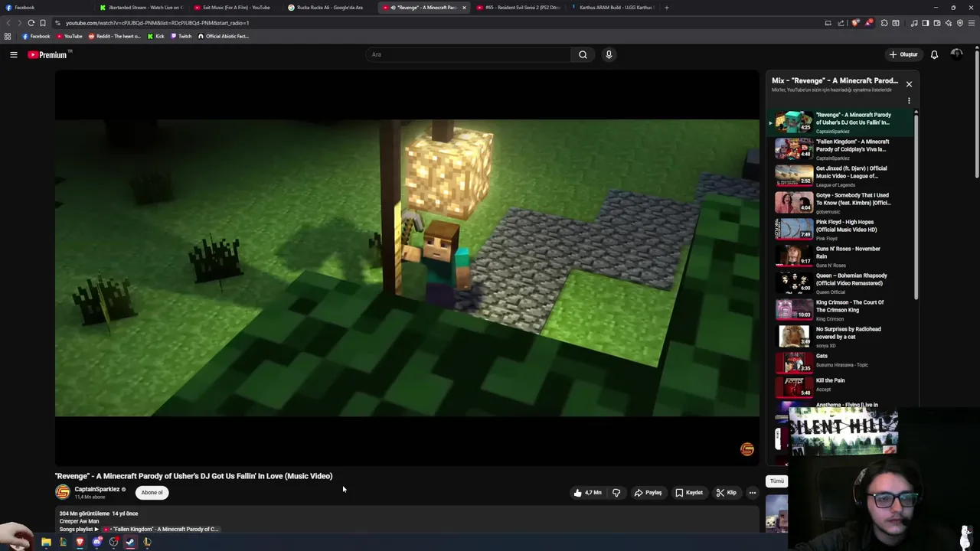The height and width of the screenshot is (551, 980).
Task: Open Brave Rewards triangle icon
Action: 869,23
